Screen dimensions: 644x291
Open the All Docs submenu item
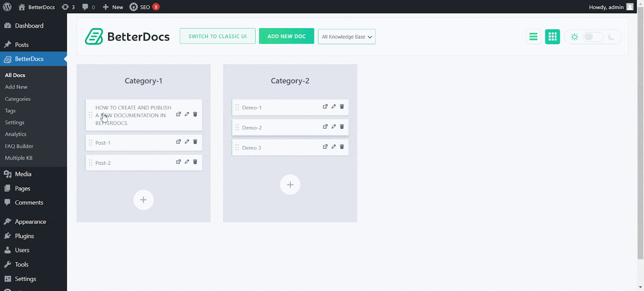pyautogui.click(x=15, y=75)
